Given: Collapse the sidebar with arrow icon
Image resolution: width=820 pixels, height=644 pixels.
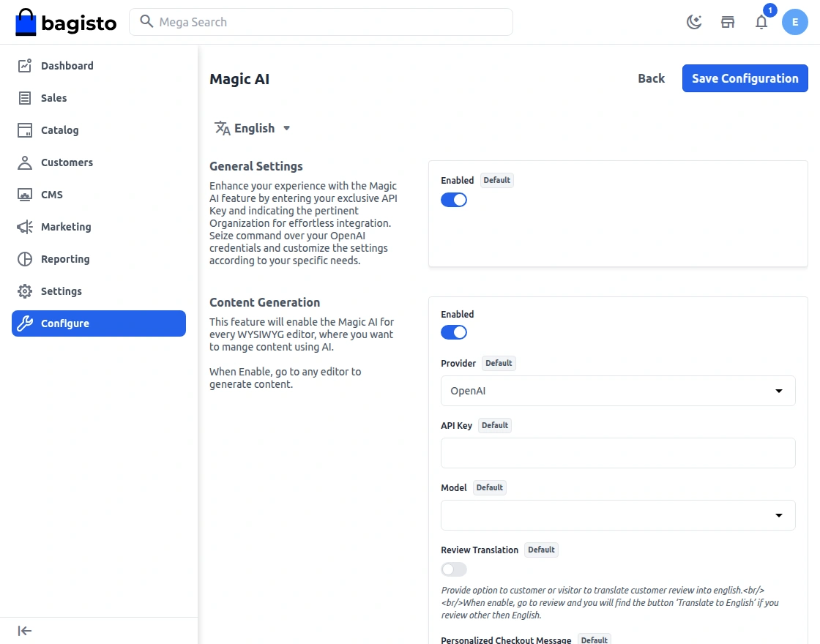Looking at the screenshot, I should click(x=25, y=631).
